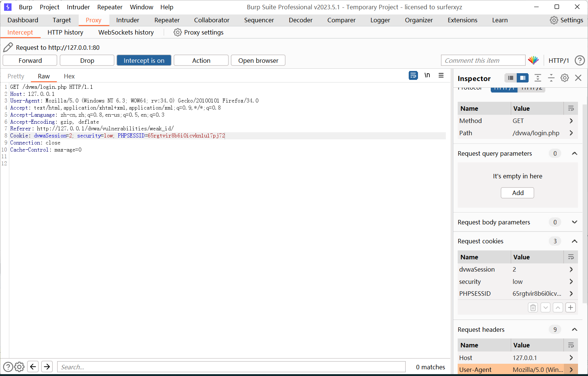Switch to the Decoder tab

tap(301, 20)
